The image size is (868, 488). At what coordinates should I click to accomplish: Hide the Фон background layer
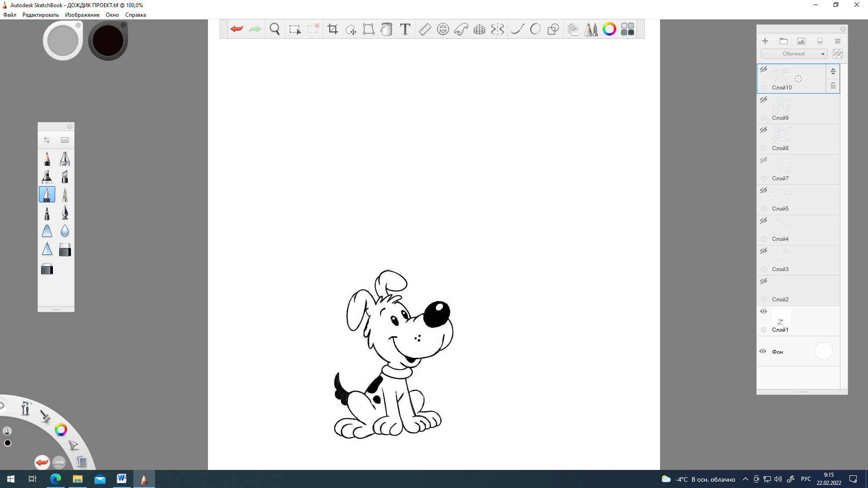click(x=763, y=351)
